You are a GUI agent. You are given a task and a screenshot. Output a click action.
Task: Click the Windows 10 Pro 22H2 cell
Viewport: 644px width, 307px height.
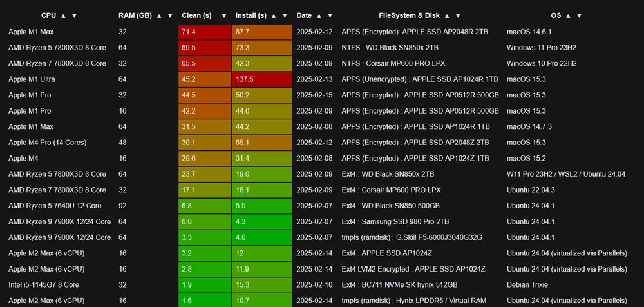(542, 63)
